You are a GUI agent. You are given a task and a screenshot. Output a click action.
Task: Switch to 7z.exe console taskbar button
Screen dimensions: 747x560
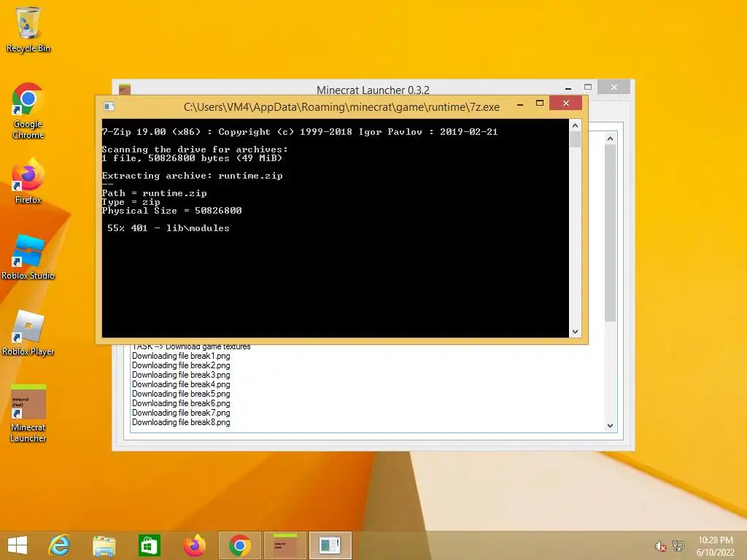[330, 545]
